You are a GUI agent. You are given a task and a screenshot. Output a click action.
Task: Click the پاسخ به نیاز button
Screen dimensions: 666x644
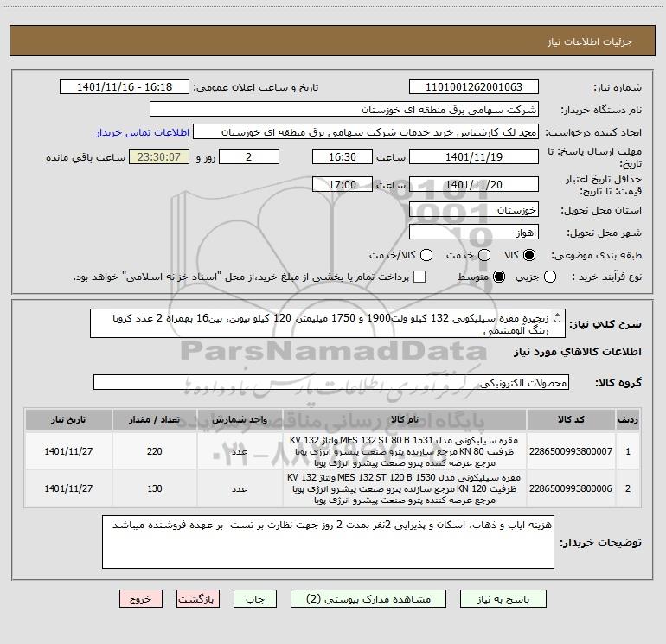(x=503, y=599)
